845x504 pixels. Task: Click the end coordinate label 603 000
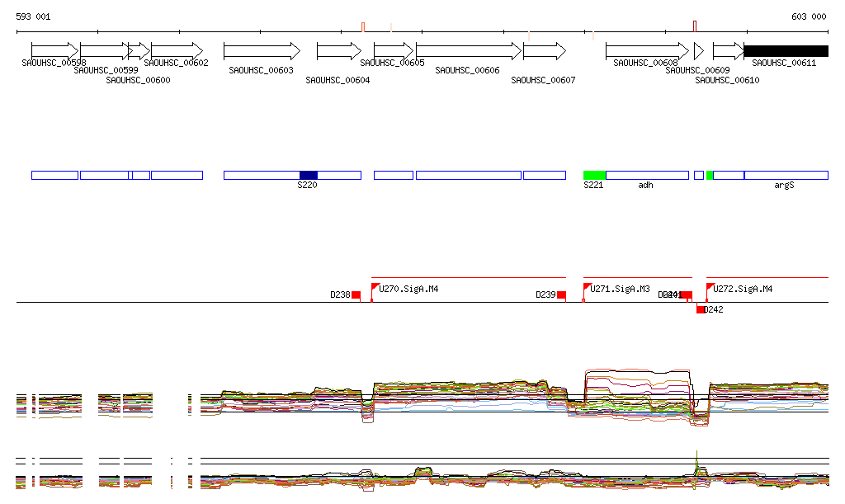(x=809, y=16)
